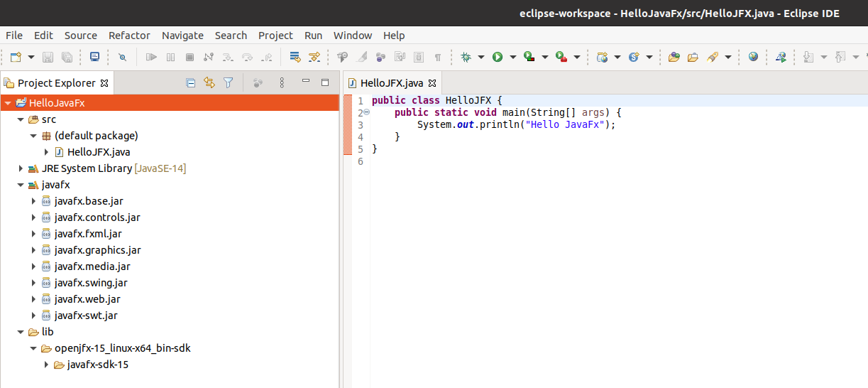
Task: Click the Coverage run toolbar icon
Action: click(x=529, y=57)
